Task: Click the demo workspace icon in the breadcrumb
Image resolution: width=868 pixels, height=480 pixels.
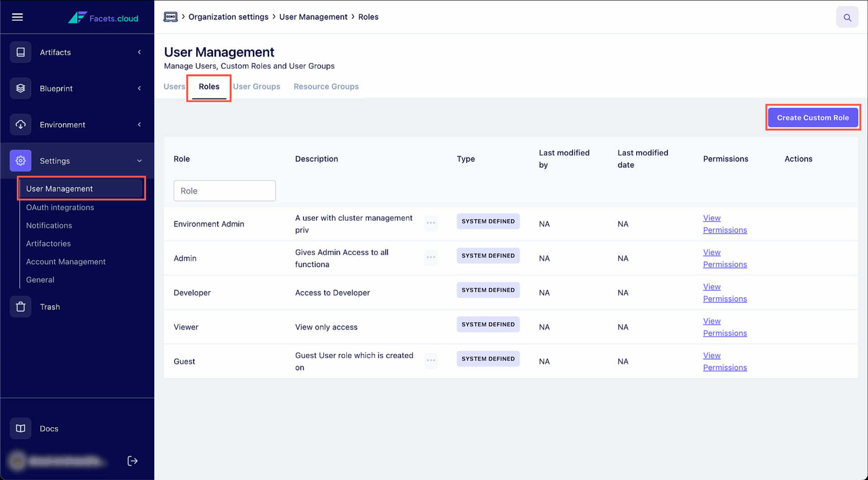Action: tap(170, 17)
